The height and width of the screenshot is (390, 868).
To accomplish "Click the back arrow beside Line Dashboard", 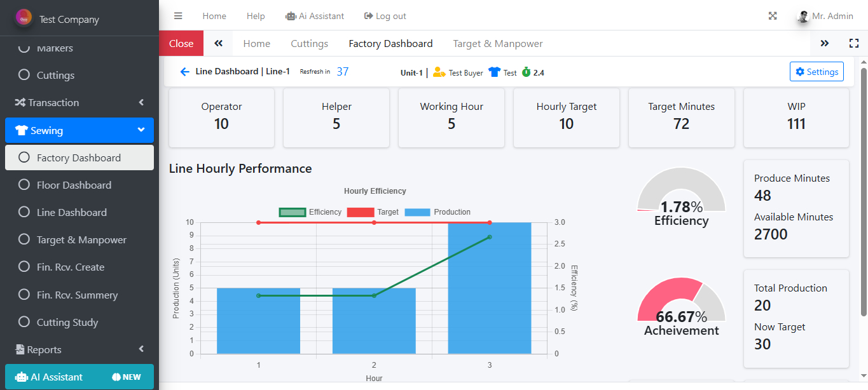I will pyautogui.click(x=185, y=72).
